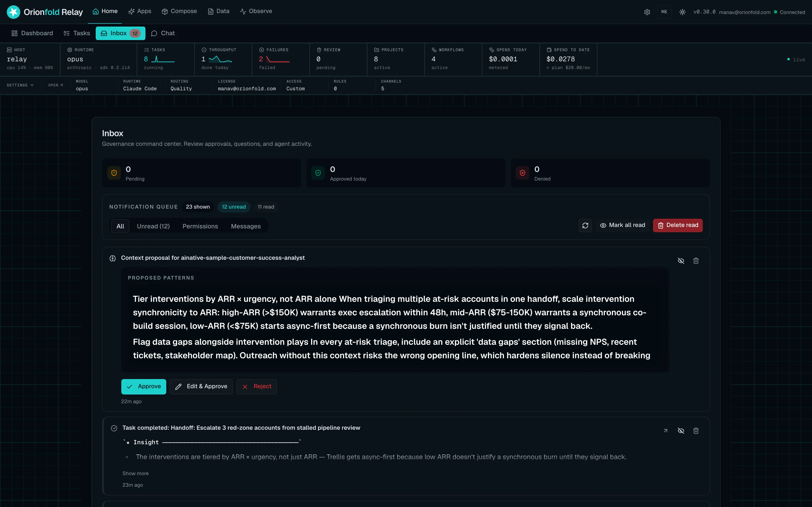This screenshot has height=507, width=812.
Task: Delete the Context proposal notification with the trash icon
Action: click(x=696, y=261)
